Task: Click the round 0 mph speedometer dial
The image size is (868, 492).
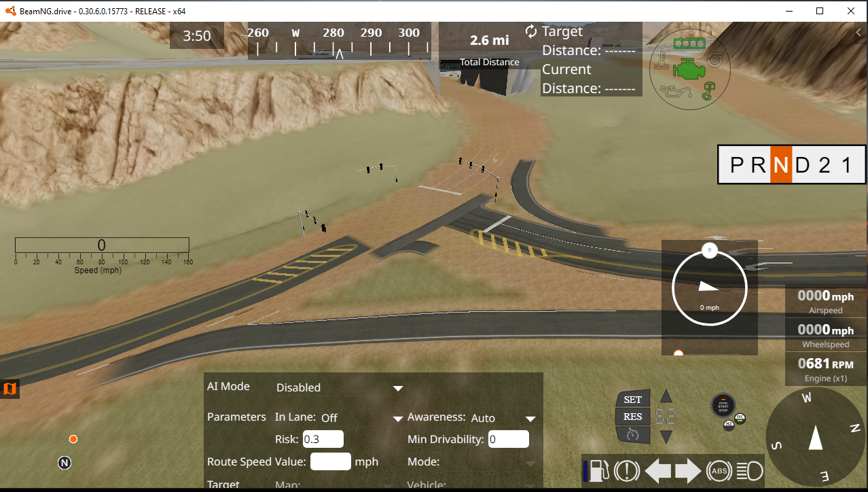Action: pos(710,287)
